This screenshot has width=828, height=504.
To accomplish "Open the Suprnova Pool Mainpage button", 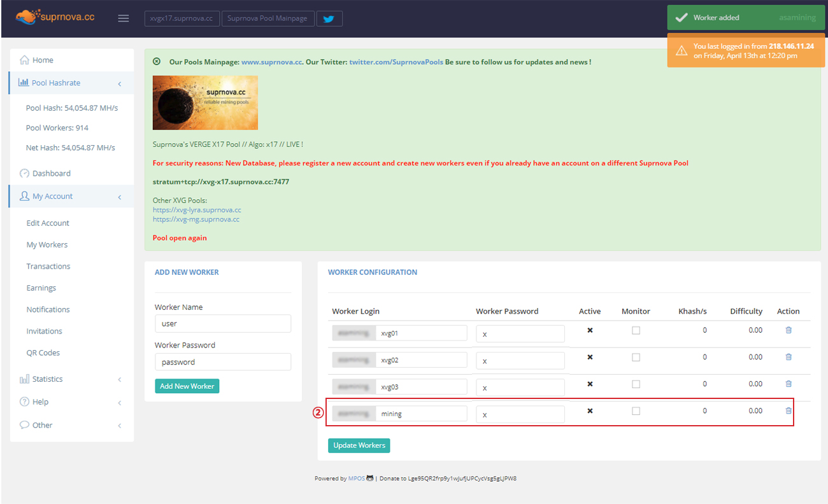I will (x=268, y=18).
